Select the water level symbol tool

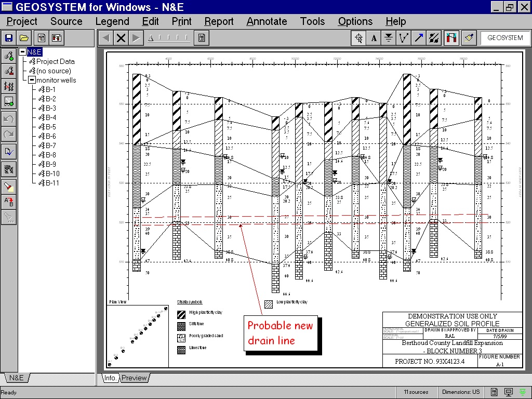point(389,37)
